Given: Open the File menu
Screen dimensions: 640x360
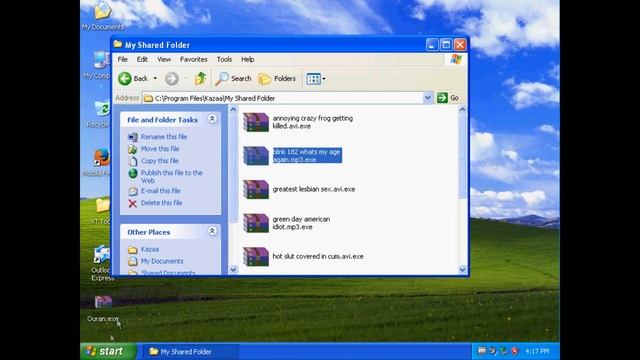Looking at the screenshot, I should (x=122, y=59).
